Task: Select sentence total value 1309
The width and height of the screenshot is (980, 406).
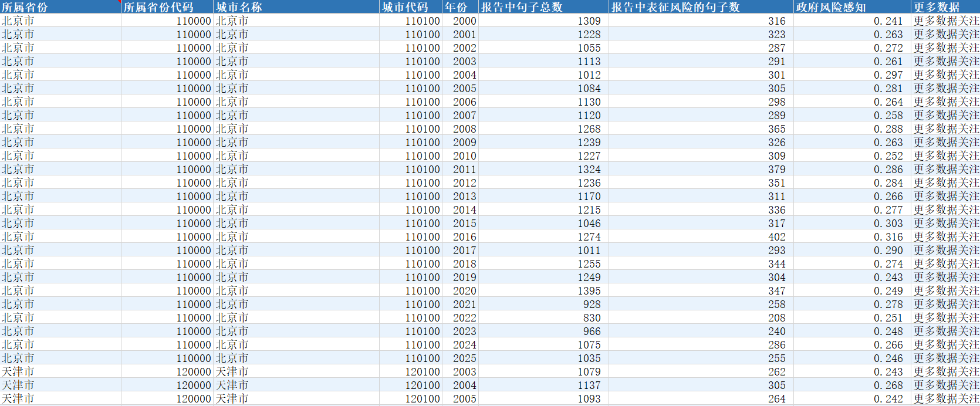Action: tap(589, 21)
